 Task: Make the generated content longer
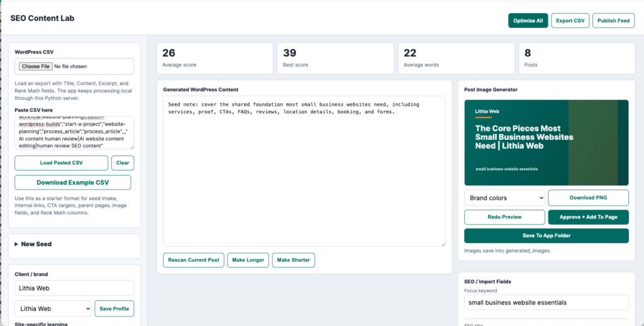pyautogui.click(x=248, y=260)
